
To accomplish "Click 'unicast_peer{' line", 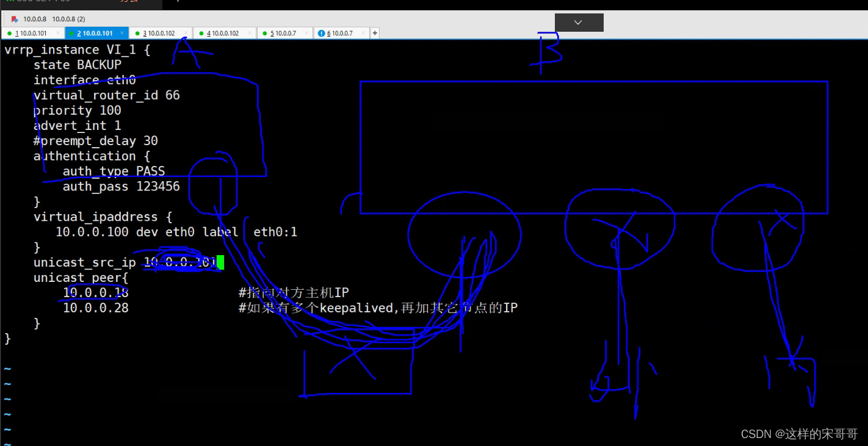I will (x=81, y=278).
